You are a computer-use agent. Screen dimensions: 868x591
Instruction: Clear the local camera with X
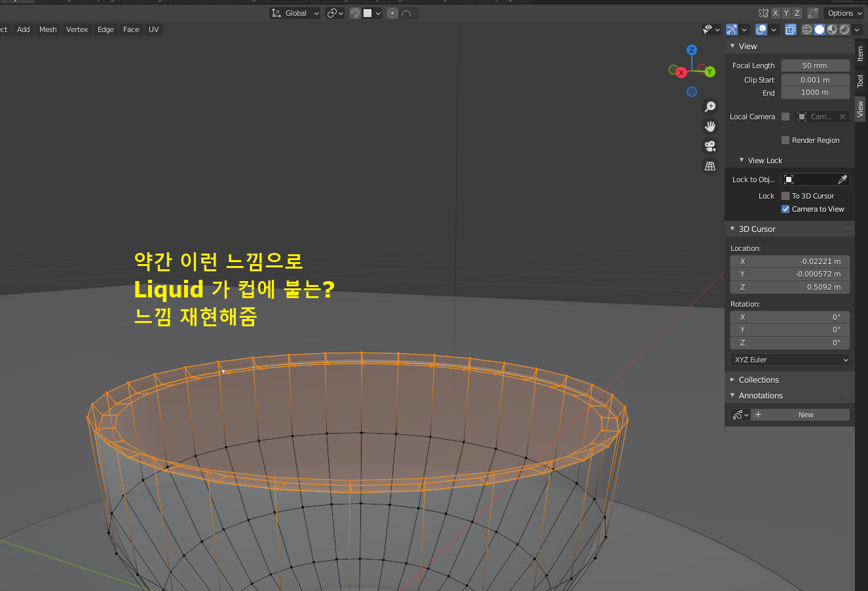pyautogui.click(x=842, y=117)
